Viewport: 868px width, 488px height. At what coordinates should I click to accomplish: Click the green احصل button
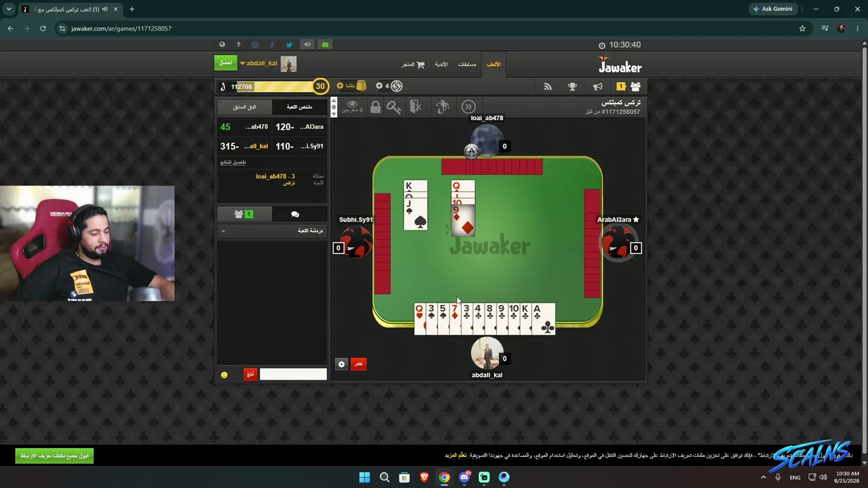(226, 63)
